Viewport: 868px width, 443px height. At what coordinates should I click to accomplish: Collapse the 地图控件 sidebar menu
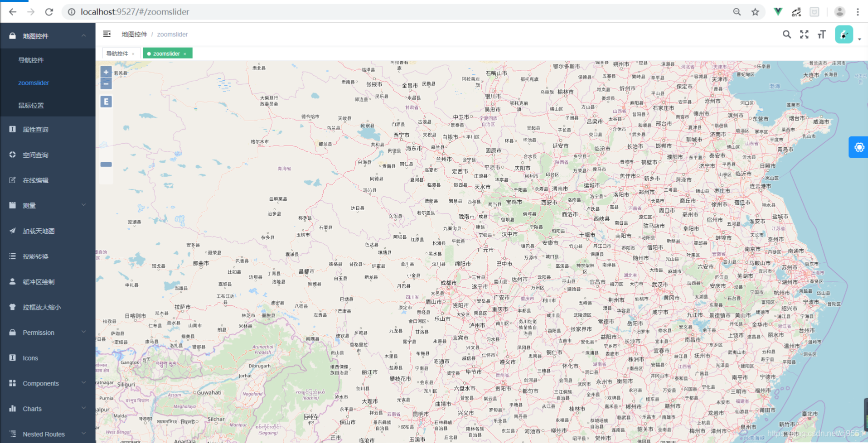coord(48,36)
